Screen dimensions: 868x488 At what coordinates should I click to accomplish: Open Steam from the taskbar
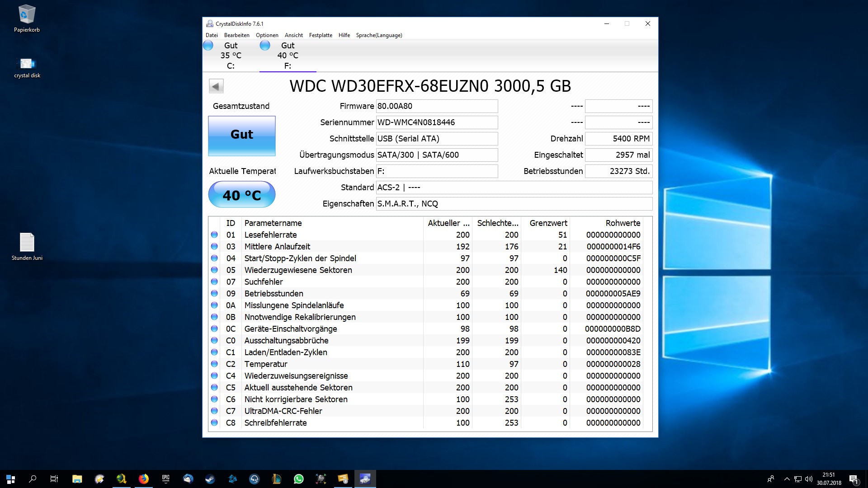[210, 479]
